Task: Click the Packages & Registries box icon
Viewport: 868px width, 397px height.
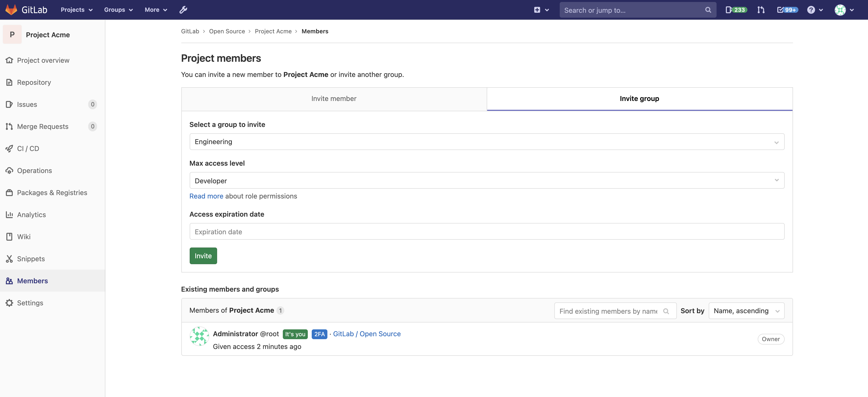Action: tap(9, 193)
